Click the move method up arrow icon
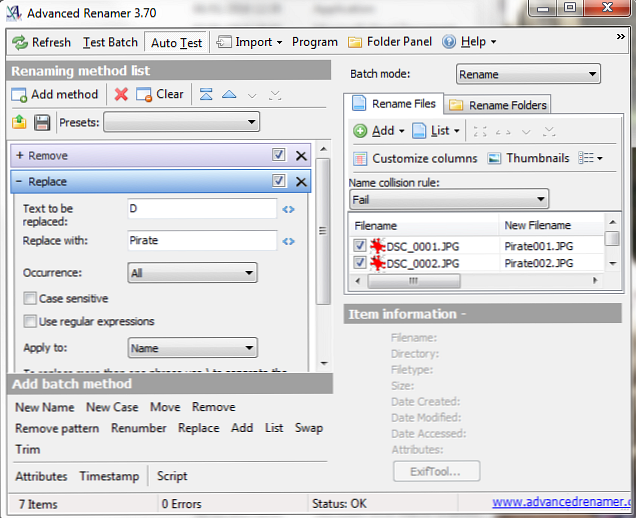The height and width of the screenshot is (518, 636). (229, 94)
